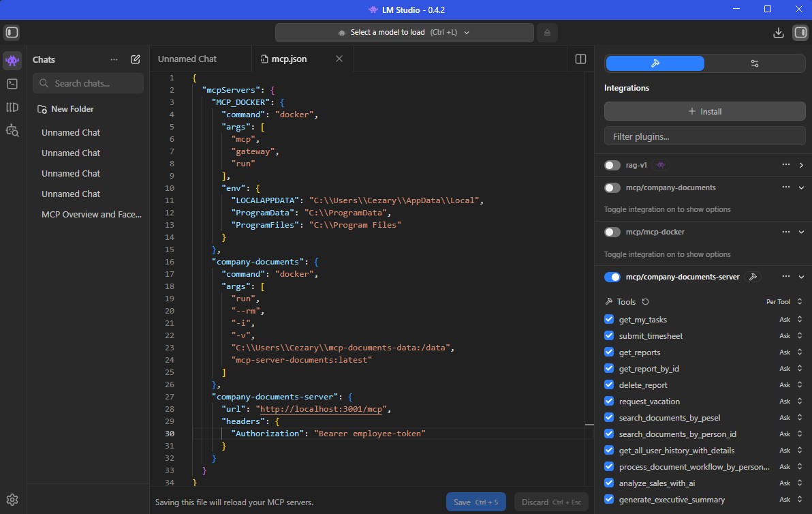The image size is (812, 514).
Task: Toggle the left sidebar panel icon
Action: pyautogui.click(x=12, y=33)
